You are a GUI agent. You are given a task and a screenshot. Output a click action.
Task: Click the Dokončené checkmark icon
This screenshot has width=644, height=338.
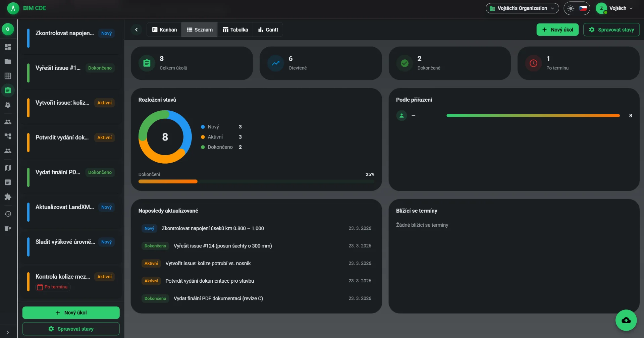(x=405, y=63)
